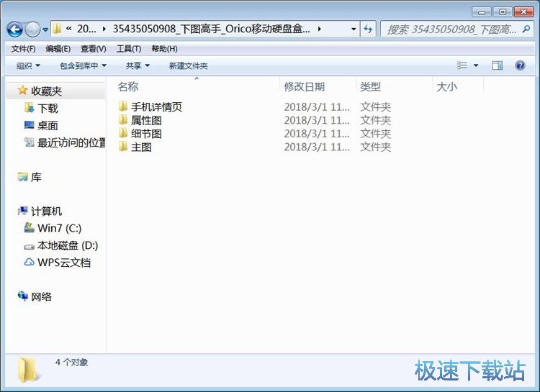Show hidden breadcrumb levels with « chevron
Viewport: 540px width, 392px height.
coord(69,29)
